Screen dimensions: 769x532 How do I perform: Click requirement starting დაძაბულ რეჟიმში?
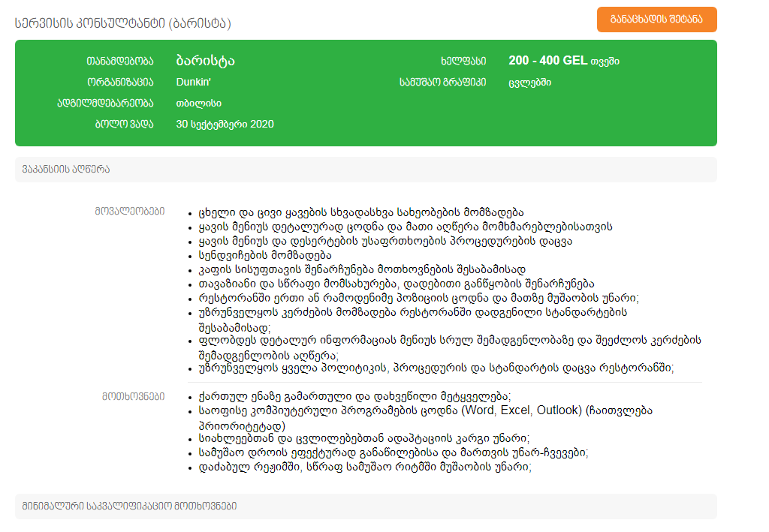click(x=365, y=467)
